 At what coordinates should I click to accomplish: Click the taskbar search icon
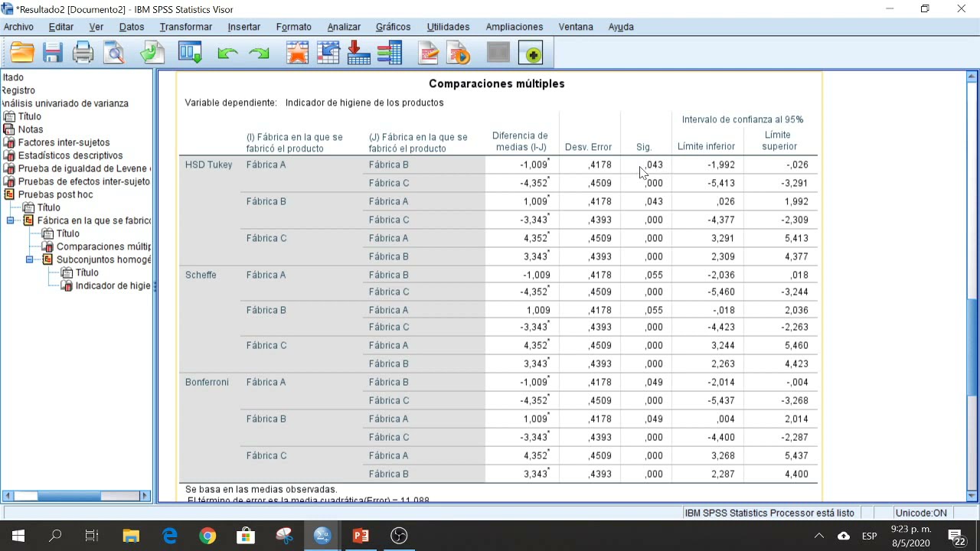55,536
